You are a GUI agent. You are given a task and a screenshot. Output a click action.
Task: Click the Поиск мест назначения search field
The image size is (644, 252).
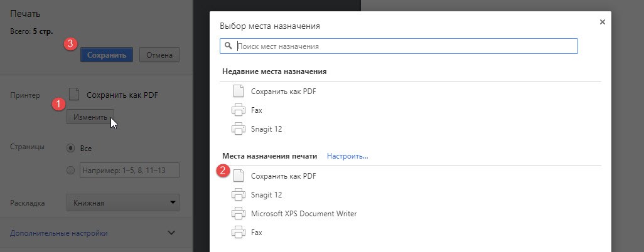(x=399, y=46)
